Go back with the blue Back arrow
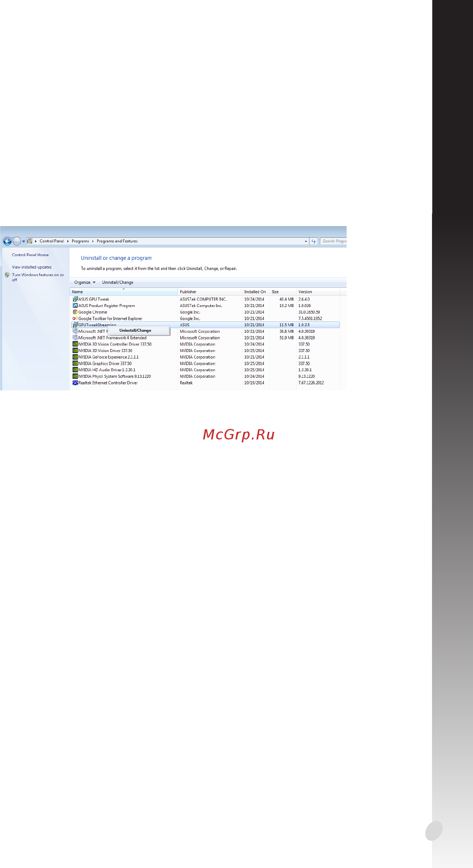 (7, 241)
